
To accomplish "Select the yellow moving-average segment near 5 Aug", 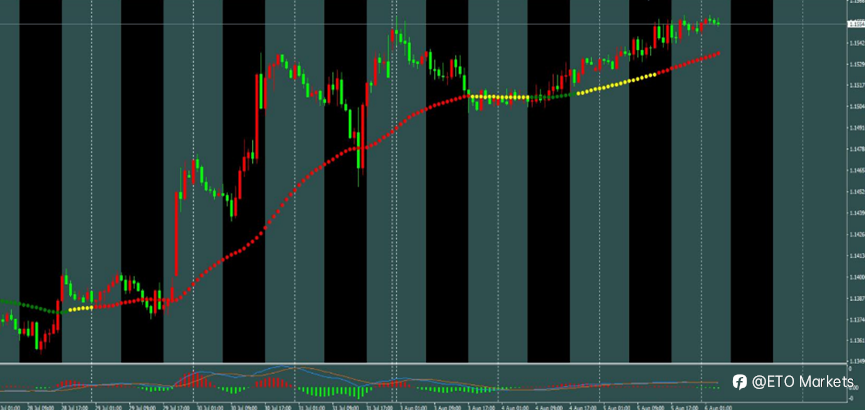I will click(618, 82).
